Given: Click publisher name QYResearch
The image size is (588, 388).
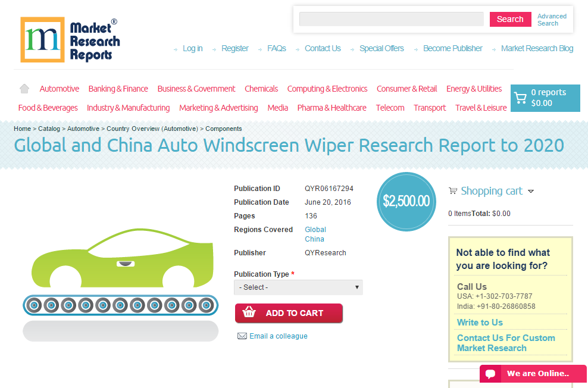Looking at the screenshot, I should tap(326, 253).
